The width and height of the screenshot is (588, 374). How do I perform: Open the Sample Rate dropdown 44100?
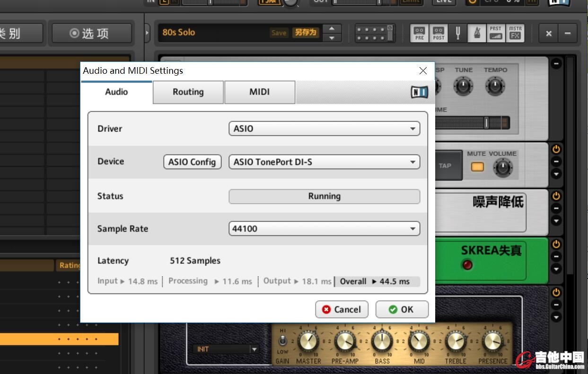(324, 229)
